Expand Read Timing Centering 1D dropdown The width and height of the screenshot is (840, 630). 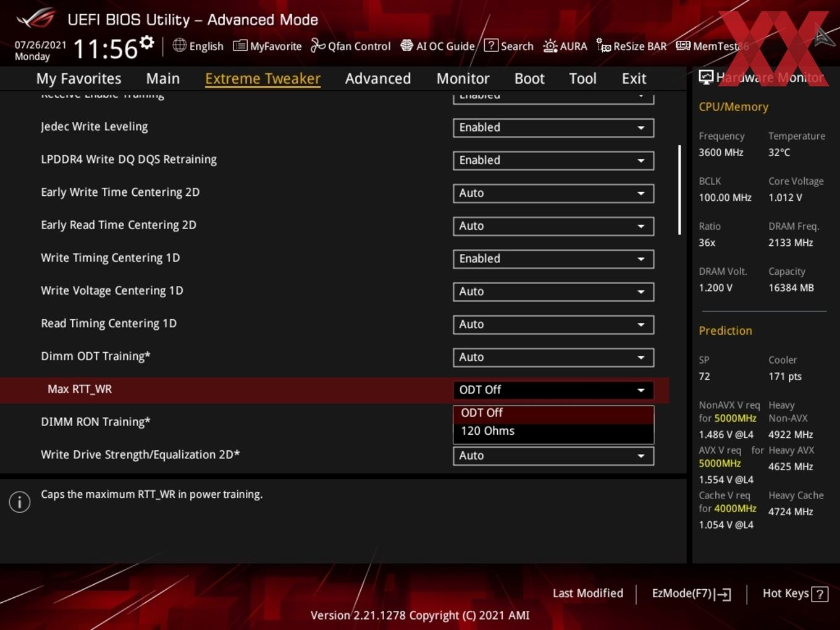pos(553,324)
